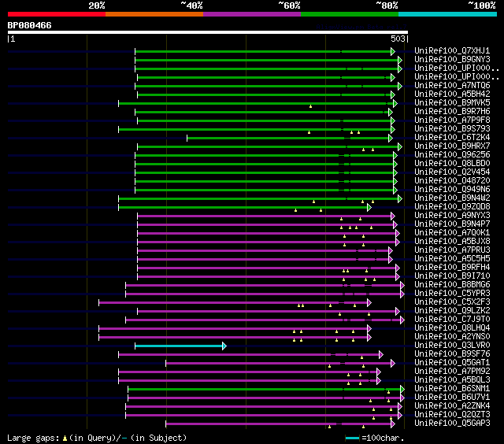The width and height of the screenshot is (504, 444).
Task: Select the UniRef100_B9RFH4 label
Action: point(452,268)
